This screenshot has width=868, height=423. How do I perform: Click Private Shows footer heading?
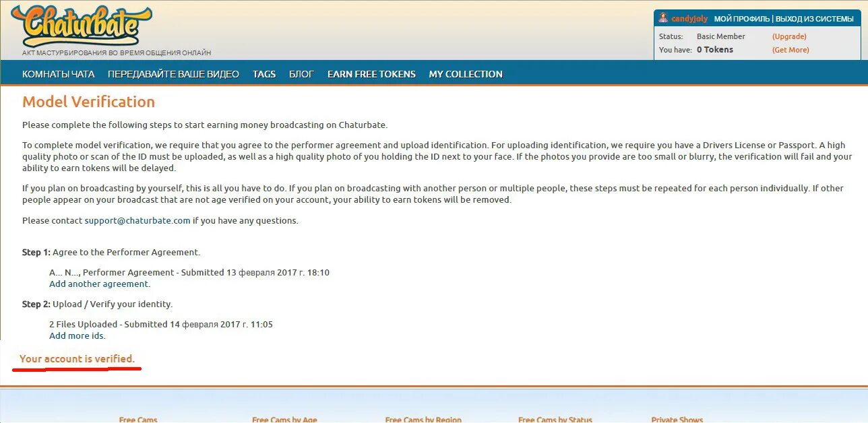click(677, 420)
